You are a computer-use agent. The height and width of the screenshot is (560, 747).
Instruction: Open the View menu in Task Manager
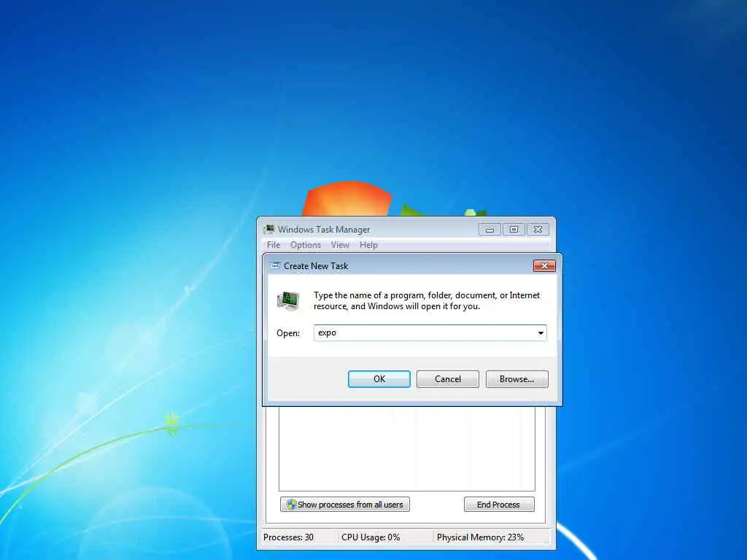[340, 245]
